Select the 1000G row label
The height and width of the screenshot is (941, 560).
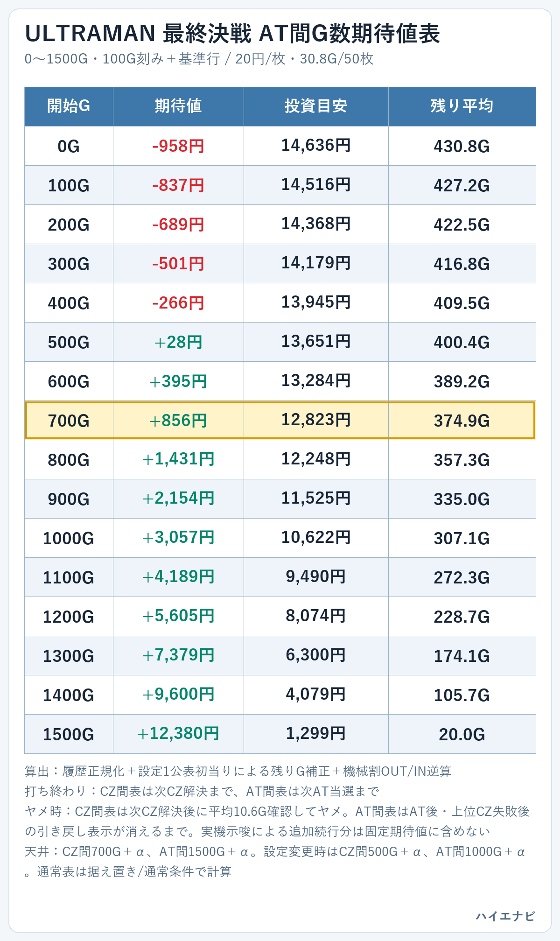coord(69,538)
